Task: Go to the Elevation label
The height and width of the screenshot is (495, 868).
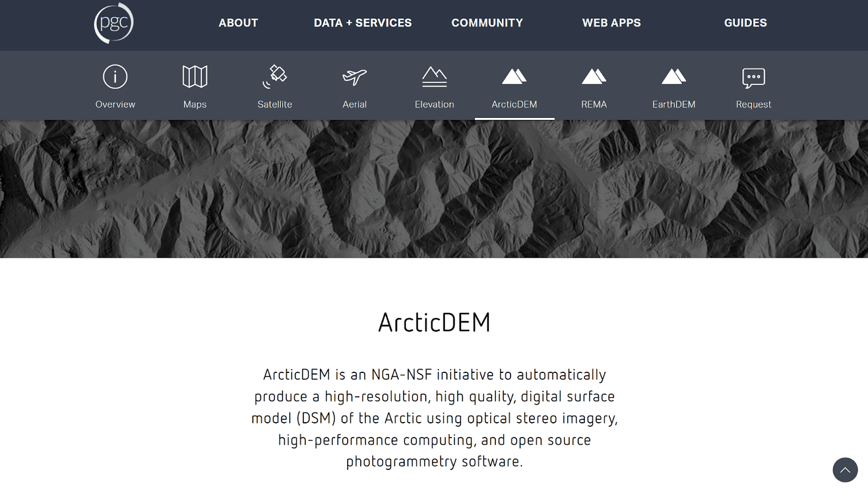Action: (x=435, y=104)
